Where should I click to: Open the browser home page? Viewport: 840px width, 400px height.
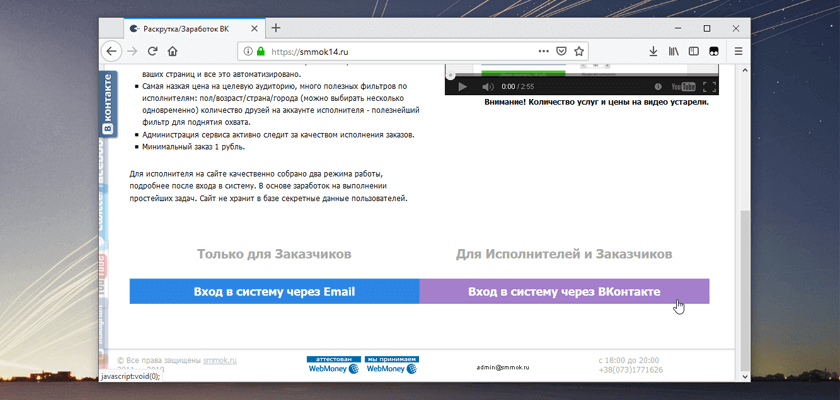coord(172,51)
